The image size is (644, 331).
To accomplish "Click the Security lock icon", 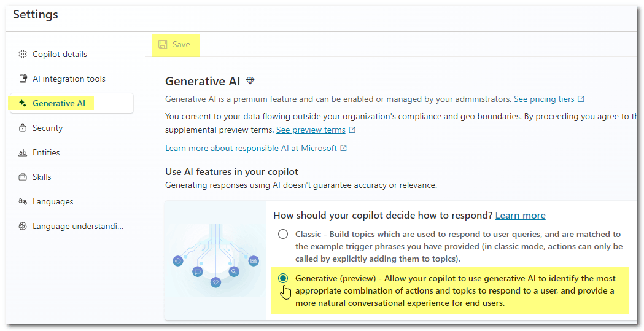I will (23, 128).
